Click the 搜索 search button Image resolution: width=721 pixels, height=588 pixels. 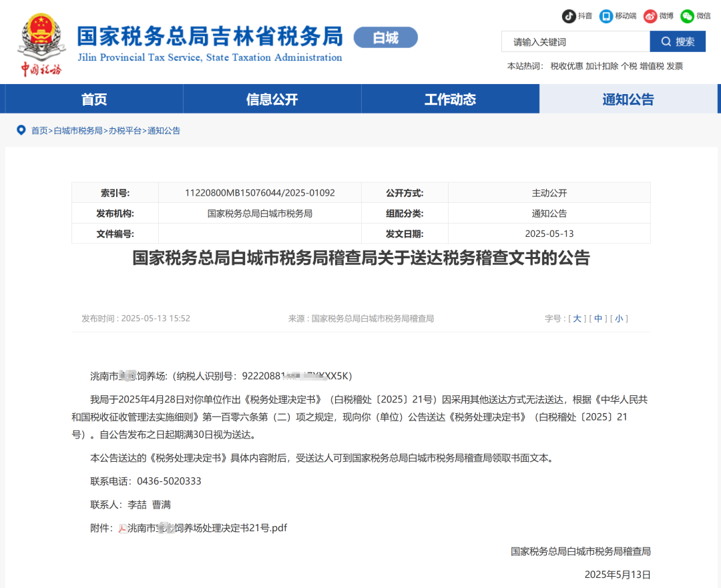pyautogui.click(x=678, y=42)
